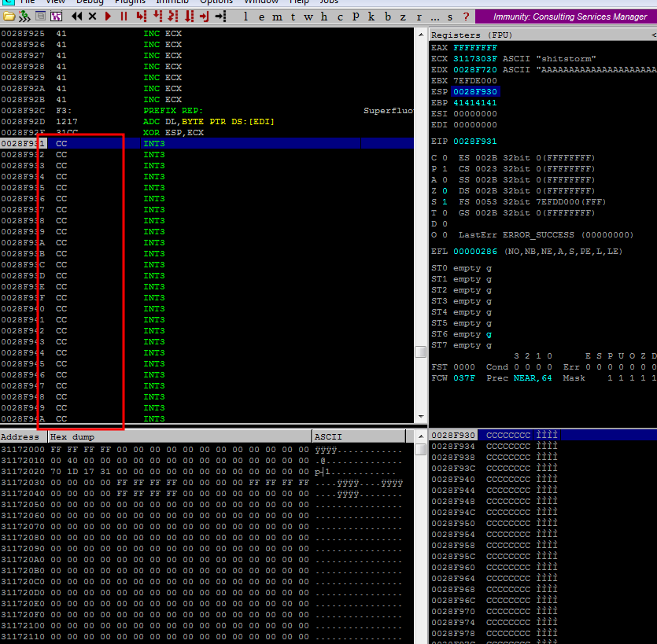Click the Execute till return icon
657x644 pixels.
[205, 16]
